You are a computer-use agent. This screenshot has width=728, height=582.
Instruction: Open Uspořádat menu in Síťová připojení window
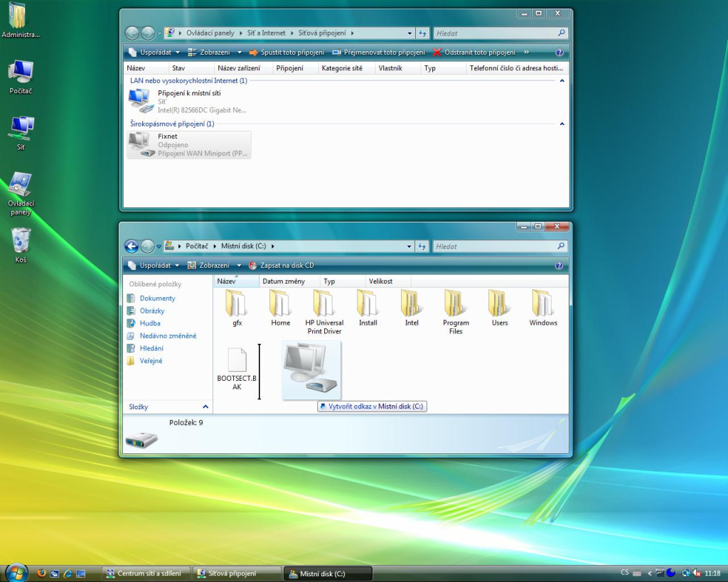click(154, 53)
